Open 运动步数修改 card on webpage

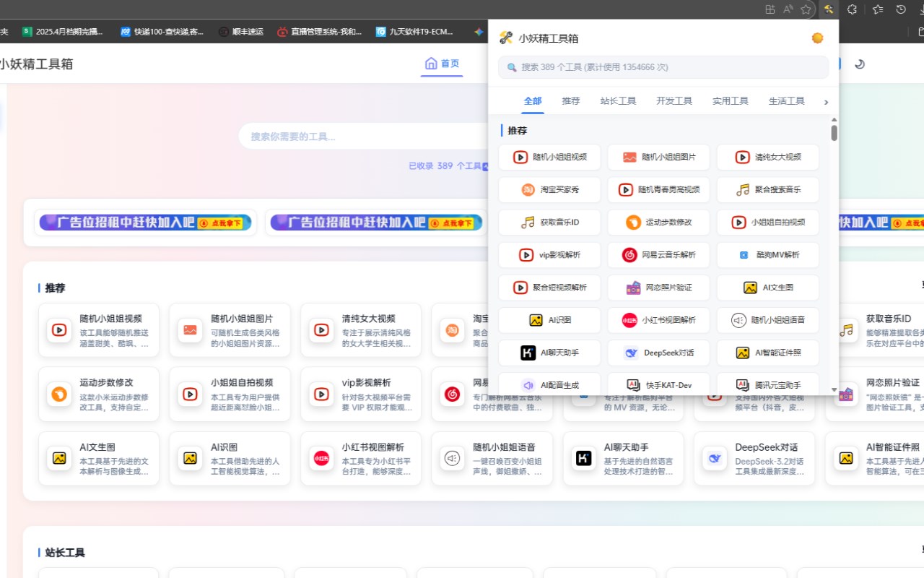(x=98, y=394)
